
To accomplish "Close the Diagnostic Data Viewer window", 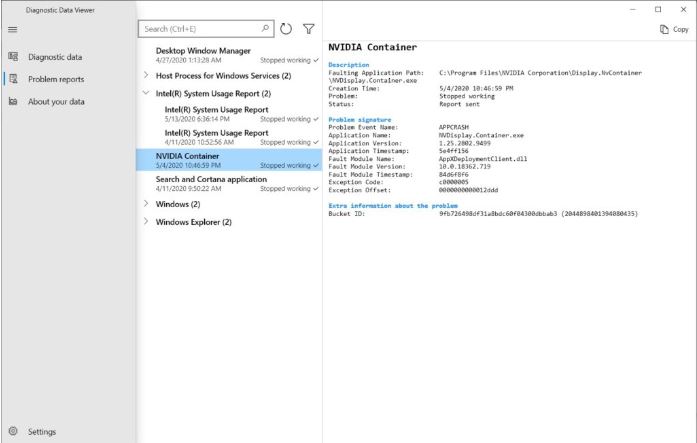I will [x=684, y=9].
